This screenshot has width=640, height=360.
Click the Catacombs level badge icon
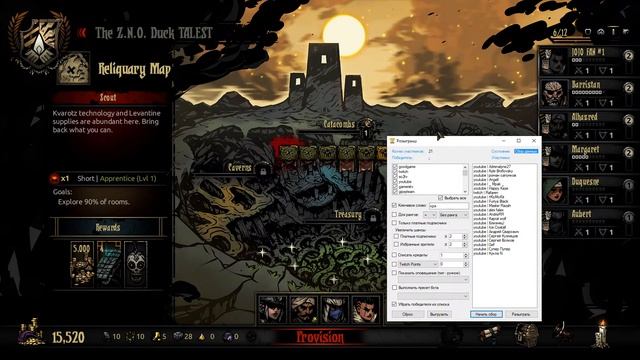[x=367, y=127]
